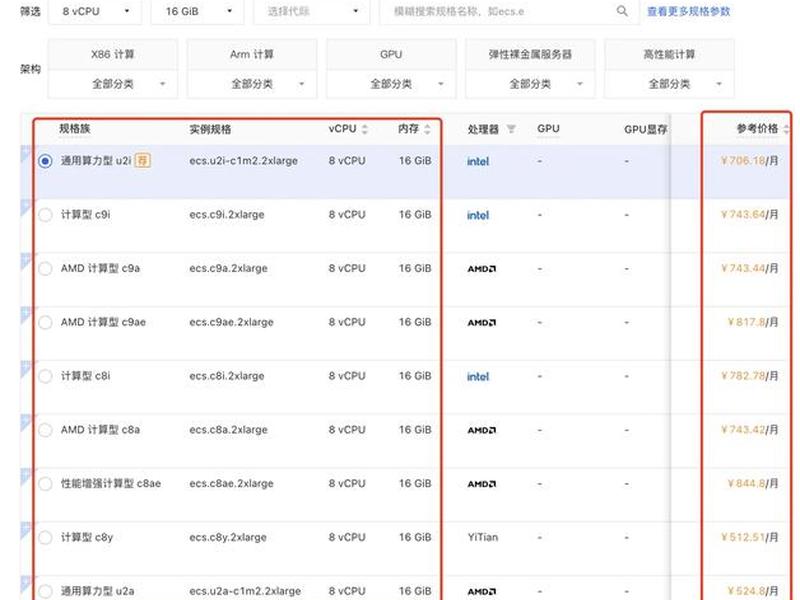This screenshot has width=800, height=600.
Task: Expand 高性能计算 全部分类 dropdown
Action: [x=669, y=84]
